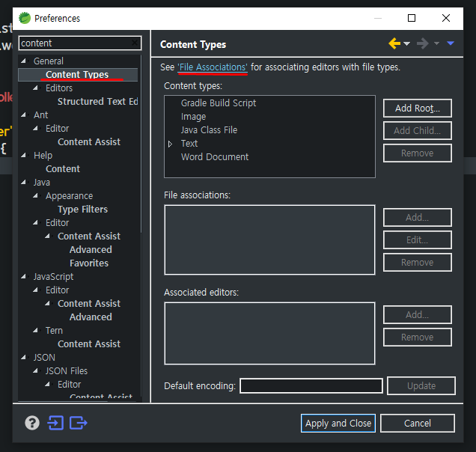Viewport: 476px width, 452px height.
Task: Click Add... beside File associations list
Action: click(418, 217)
